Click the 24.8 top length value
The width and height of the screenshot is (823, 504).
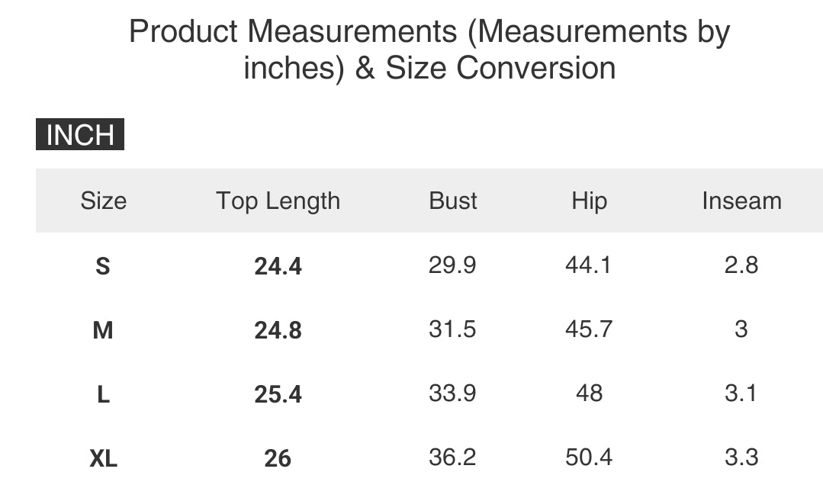[278, 330]
